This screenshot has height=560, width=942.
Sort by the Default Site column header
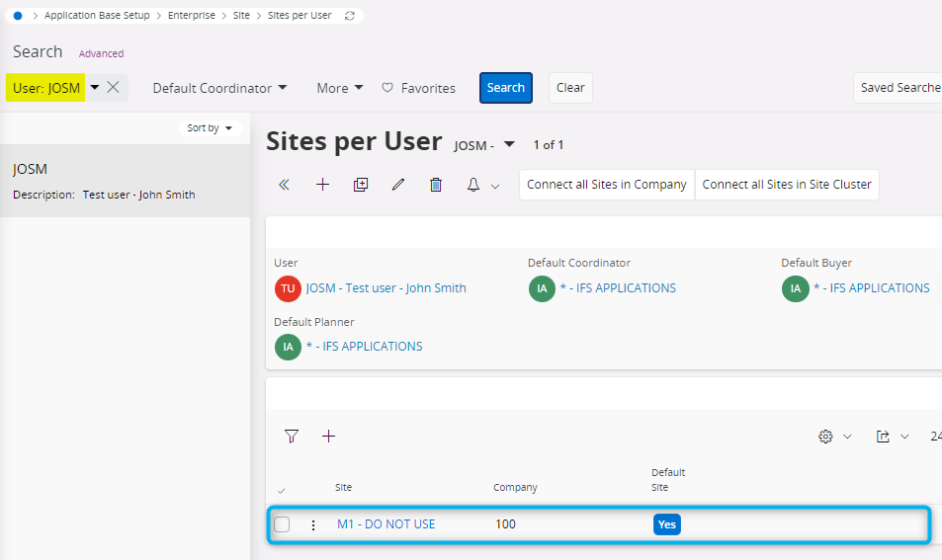click(668, 480)
